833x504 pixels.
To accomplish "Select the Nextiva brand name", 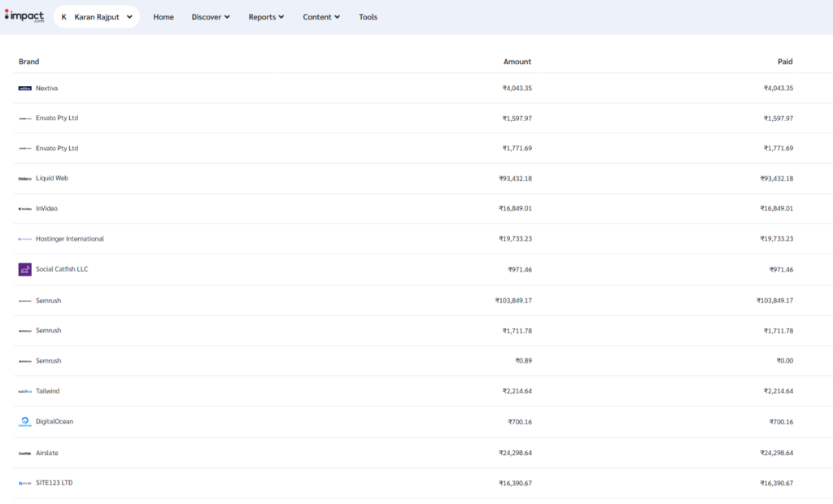I will point(46,88).
